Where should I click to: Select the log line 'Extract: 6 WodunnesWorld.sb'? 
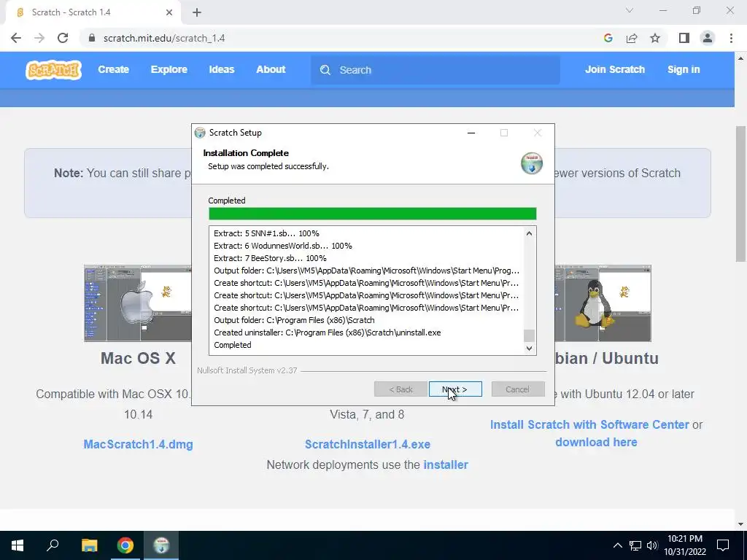point(283,246)
